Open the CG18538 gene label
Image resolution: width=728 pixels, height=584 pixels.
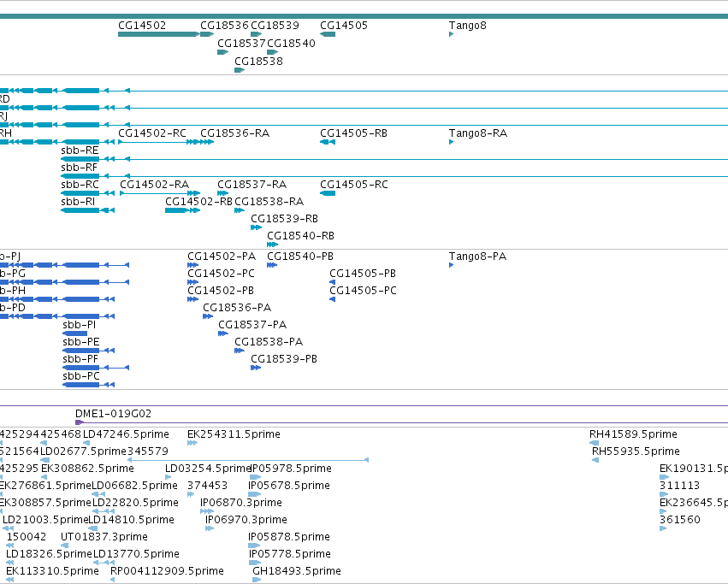click(x=258, y=62)
